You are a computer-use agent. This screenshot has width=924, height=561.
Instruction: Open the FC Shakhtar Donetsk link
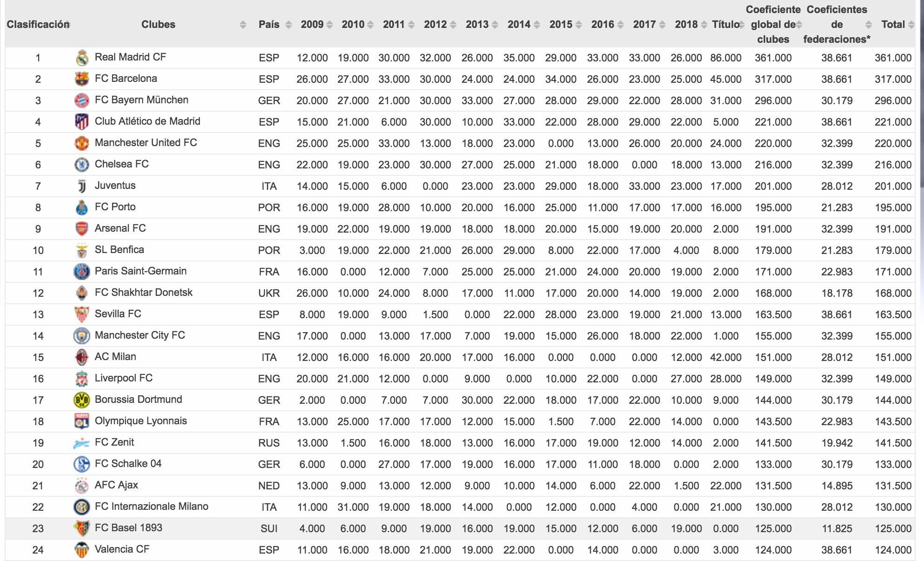[x=143, y=293]
